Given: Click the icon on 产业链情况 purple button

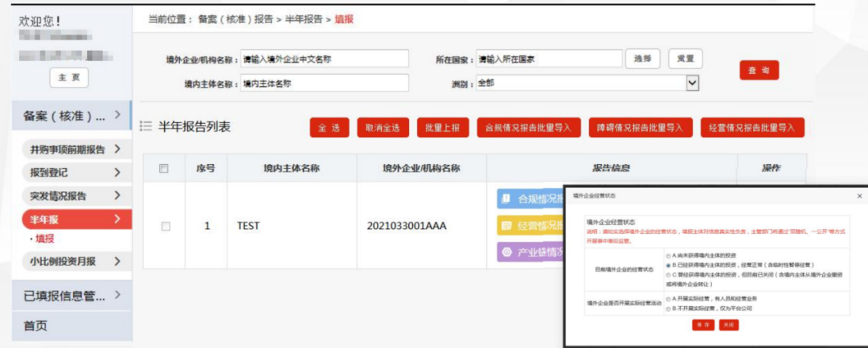Looking at the screenshot, I should (506, 252).
